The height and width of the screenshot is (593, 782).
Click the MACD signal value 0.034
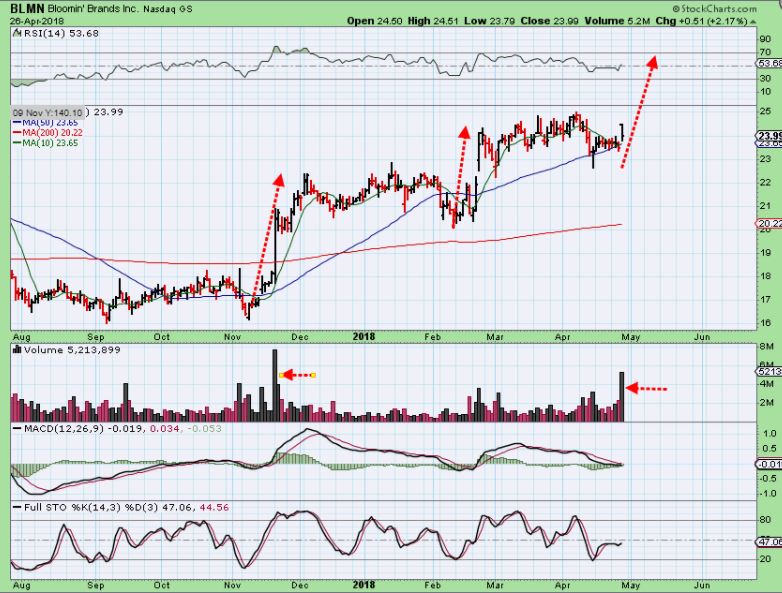[165, 429]
